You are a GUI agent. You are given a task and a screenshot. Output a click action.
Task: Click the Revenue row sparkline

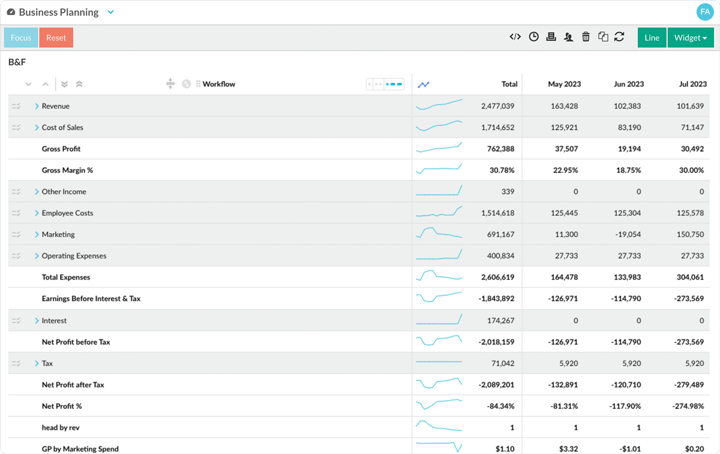pos(439,105)
